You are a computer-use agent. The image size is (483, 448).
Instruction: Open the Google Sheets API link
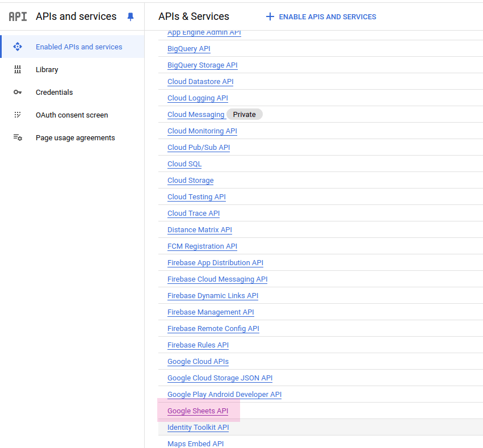(198, 411)
